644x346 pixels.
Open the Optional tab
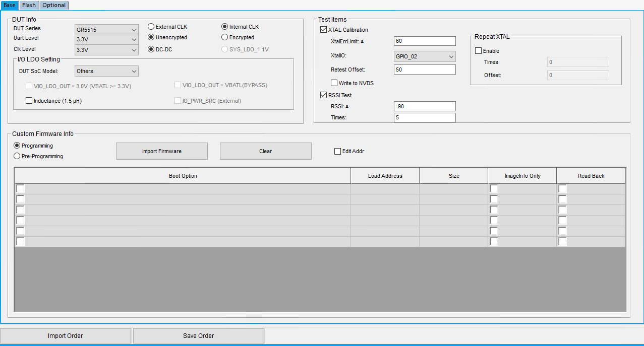(53, 5)
